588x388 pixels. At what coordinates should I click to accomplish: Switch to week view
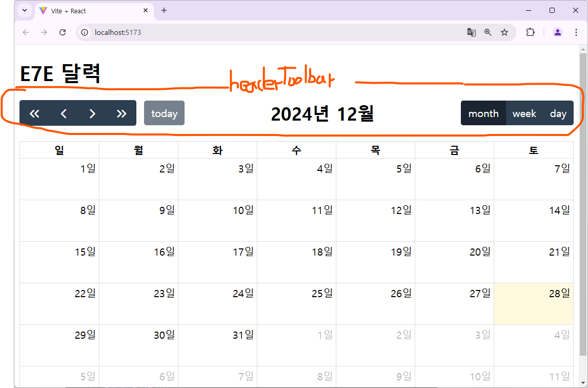524,113
